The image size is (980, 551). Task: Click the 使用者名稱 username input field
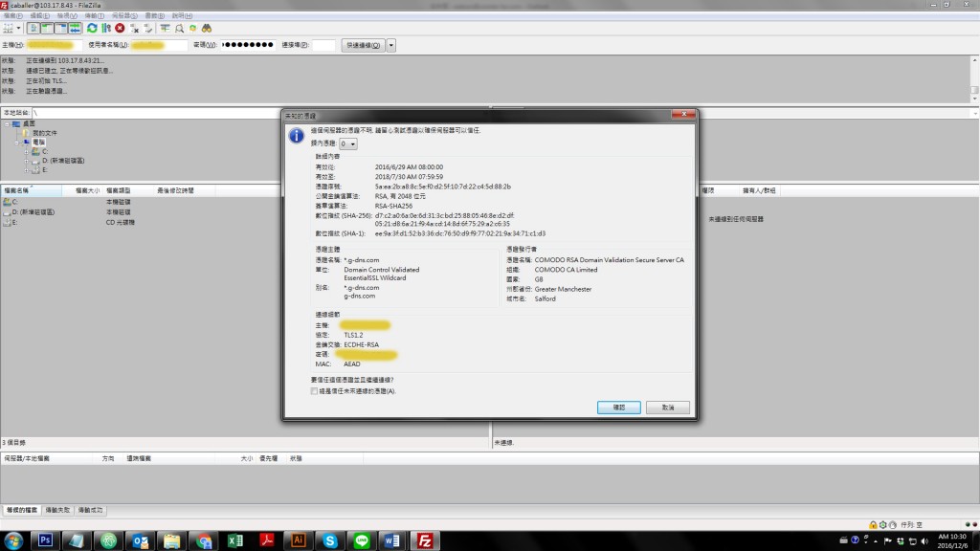point(159,45)
